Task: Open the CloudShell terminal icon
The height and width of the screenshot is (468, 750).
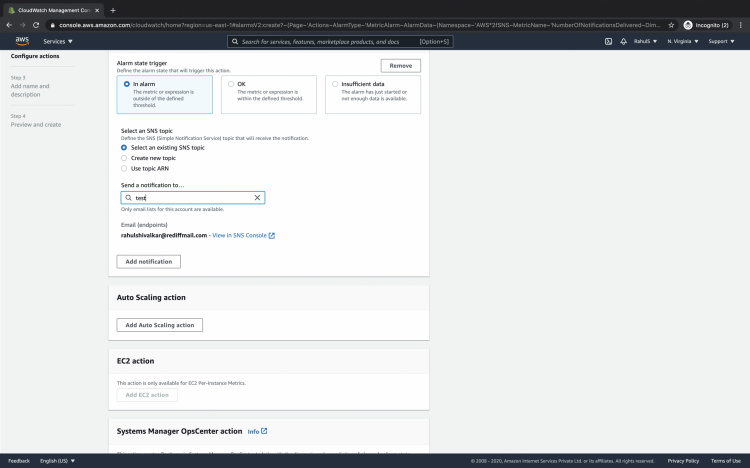Action: pos(608,41)
